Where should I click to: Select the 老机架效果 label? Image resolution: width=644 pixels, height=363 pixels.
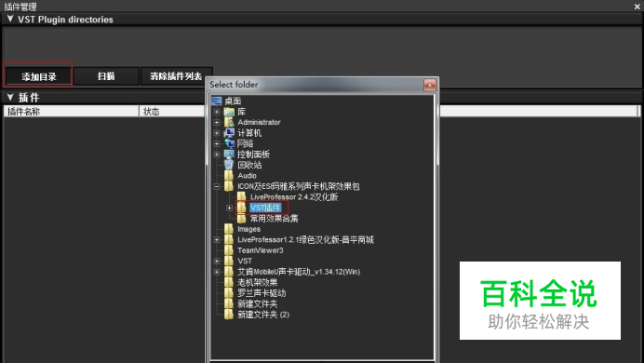[258, 283]
